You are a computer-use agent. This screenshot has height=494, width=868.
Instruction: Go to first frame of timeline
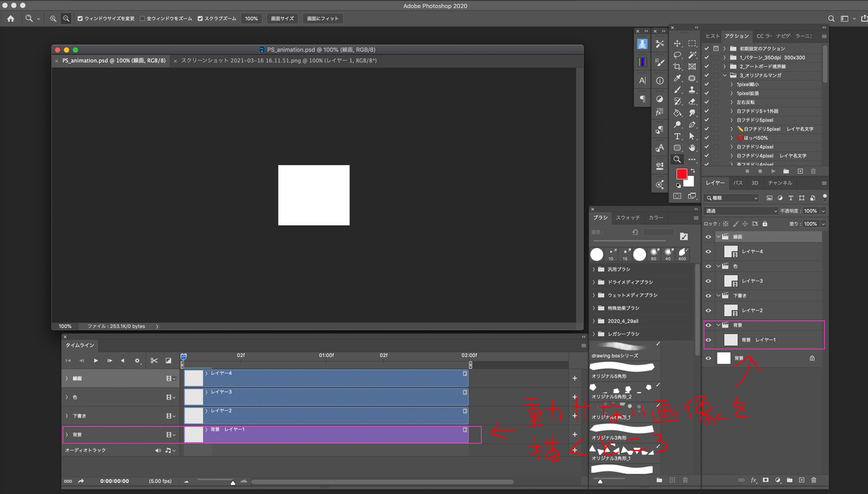(x=69, y=360)
